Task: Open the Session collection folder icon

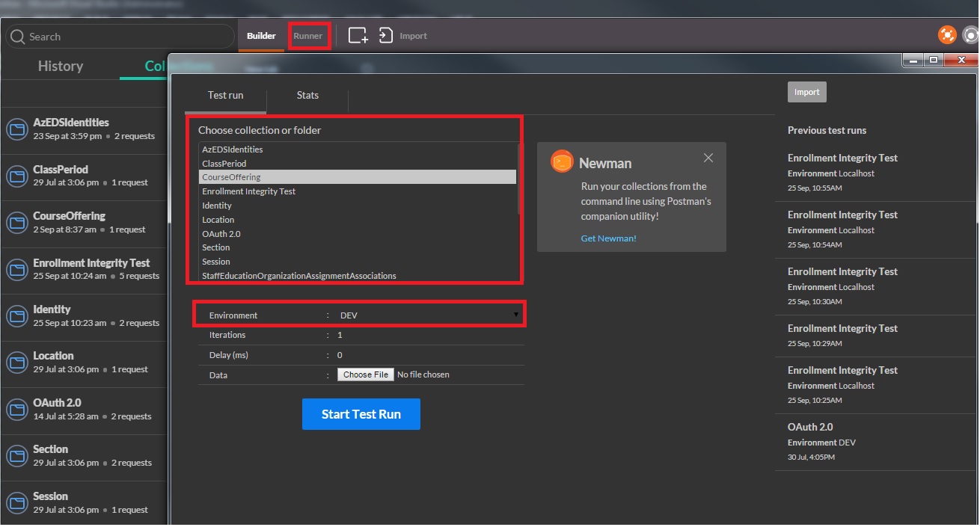Action: pyautogui.click(x=16, y=503)
